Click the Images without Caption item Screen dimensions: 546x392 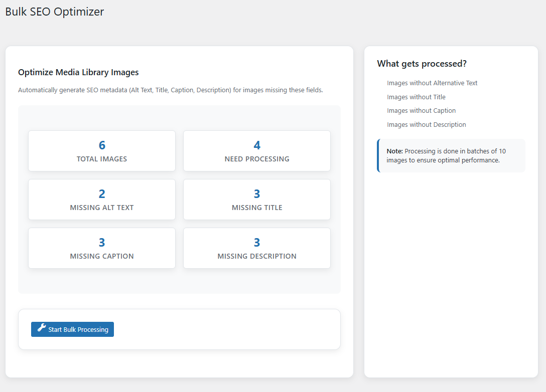coord(421,111)
